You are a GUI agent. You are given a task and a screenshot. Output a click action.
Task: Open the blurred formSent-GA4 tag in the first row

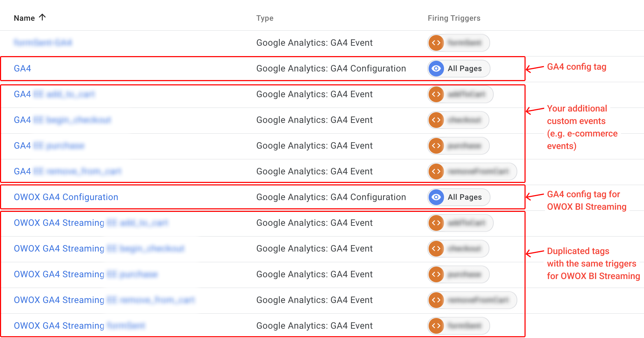click(x=43, y=43)
